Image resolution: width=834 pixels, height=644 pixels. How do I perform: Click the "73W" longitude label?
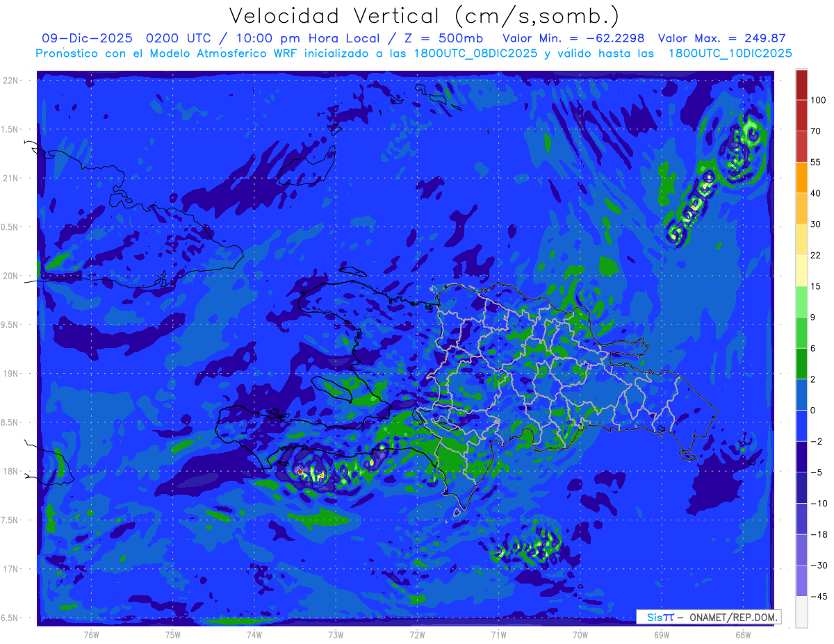(336, 634)
